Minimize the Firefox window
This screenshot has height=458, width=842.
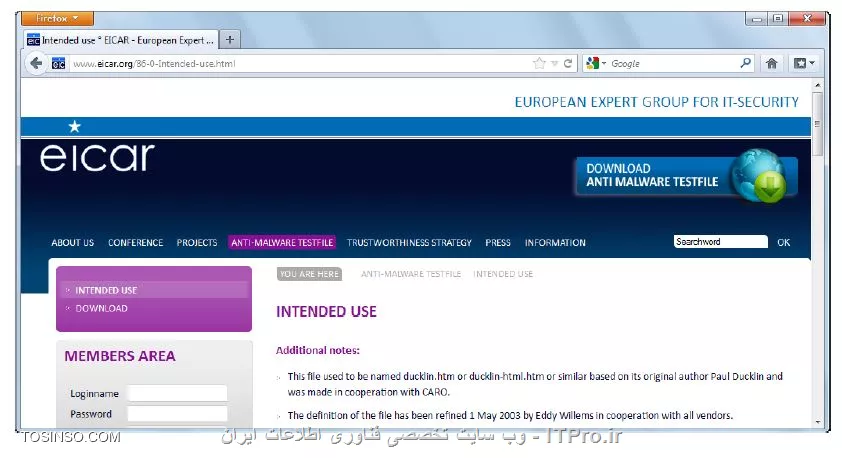tap(757, 19)
